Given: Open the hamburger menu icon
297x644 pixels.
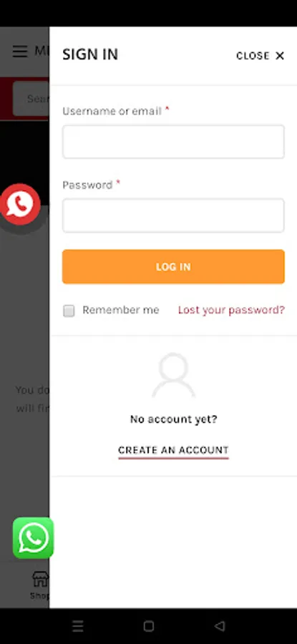Looking at the screenshot, I should pos(20,52).
